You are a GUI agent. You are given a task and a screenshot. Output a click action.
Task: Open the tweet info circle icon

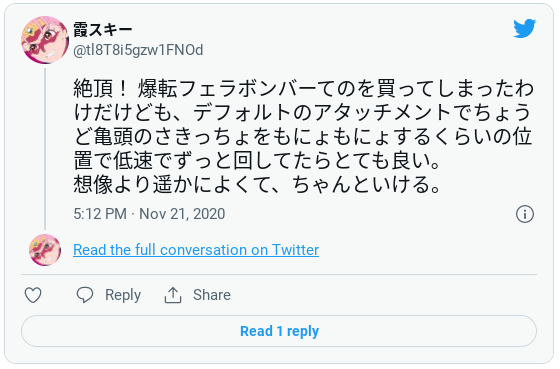525,214
